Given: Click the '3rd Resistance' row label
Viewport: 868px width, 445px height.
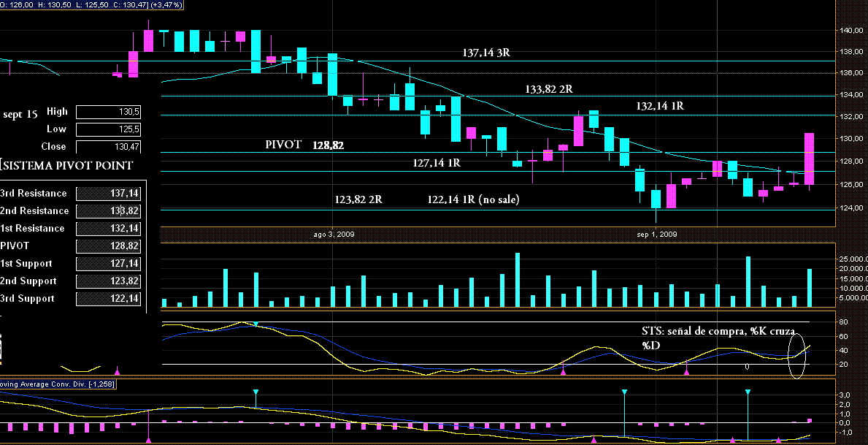Looking at the screenshot, I should [33, 194].
